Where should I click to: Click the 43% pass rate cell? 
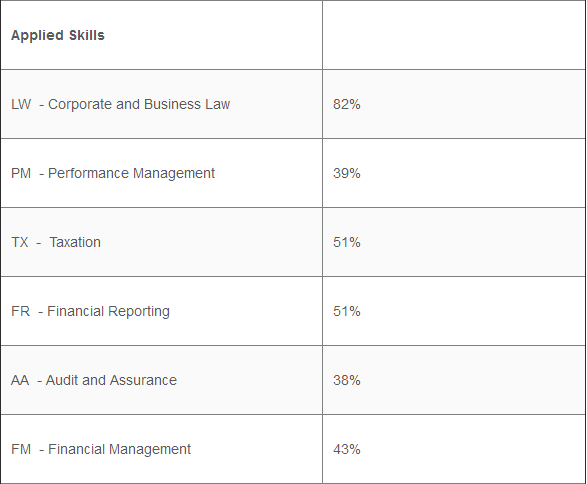pyautogui.click(x=454, y=449)
